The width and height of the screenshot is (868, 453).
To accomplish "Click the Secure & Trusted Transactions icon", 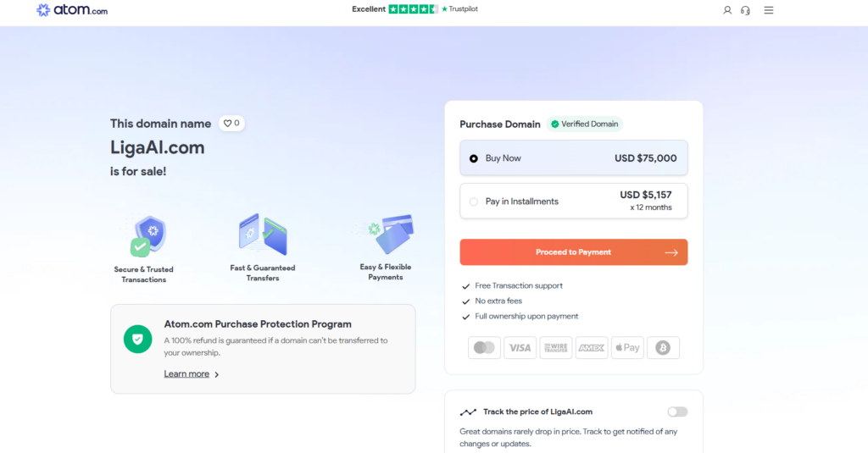I will click(x=150, y=236).
